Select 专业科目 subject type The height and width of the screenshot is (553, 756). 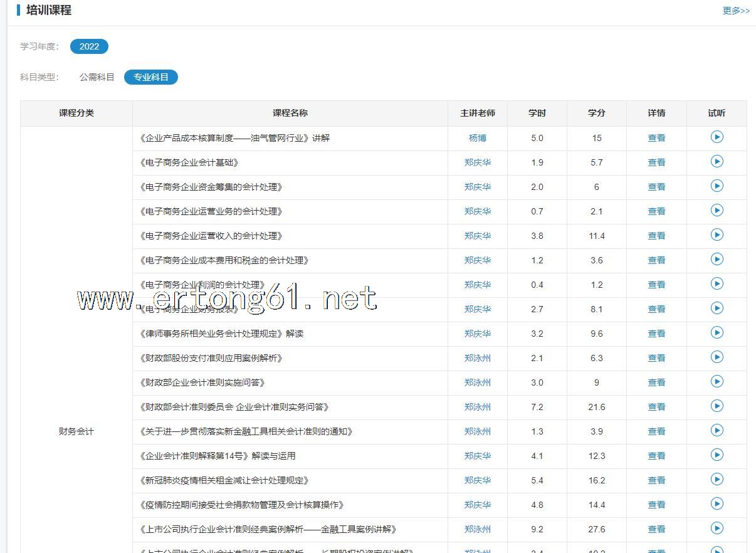point(151,77)
